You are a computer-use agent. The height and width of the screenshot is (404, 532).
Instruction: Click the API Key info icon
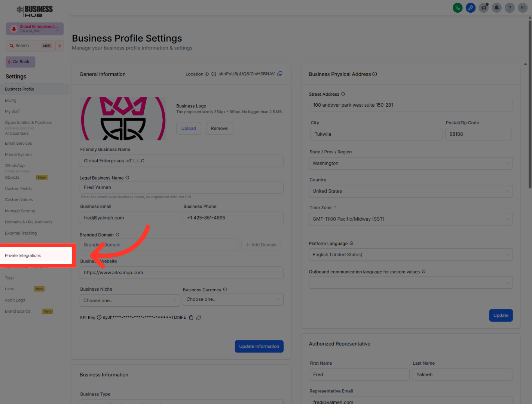(x=99, y=317)
